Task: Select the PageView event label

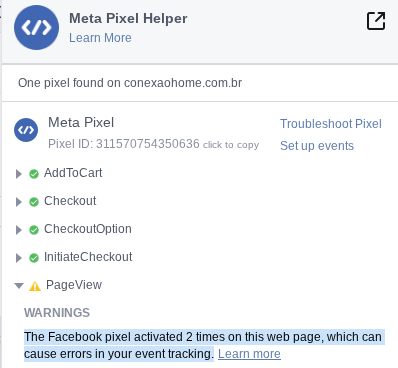Action: (x=74, y=285)
